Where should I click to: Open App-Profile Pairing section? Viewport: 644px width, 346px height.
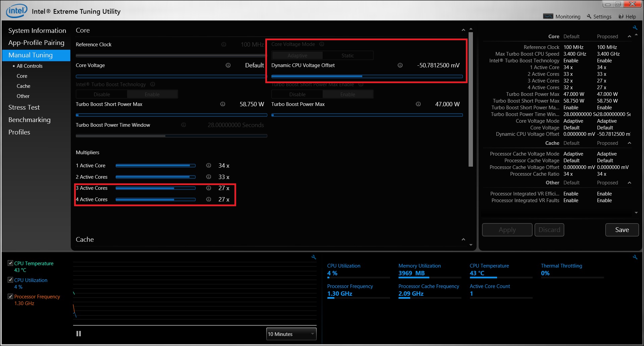point(36,43)
